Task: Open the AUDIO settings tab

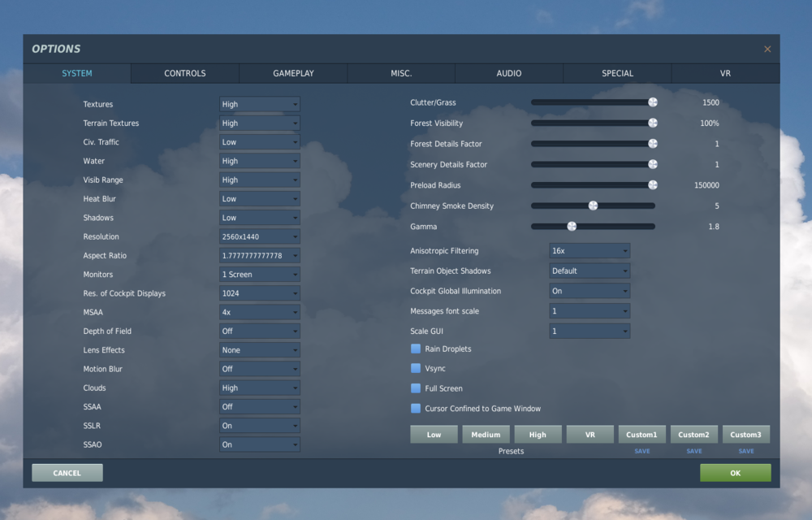Action: [x=509, y=73]
